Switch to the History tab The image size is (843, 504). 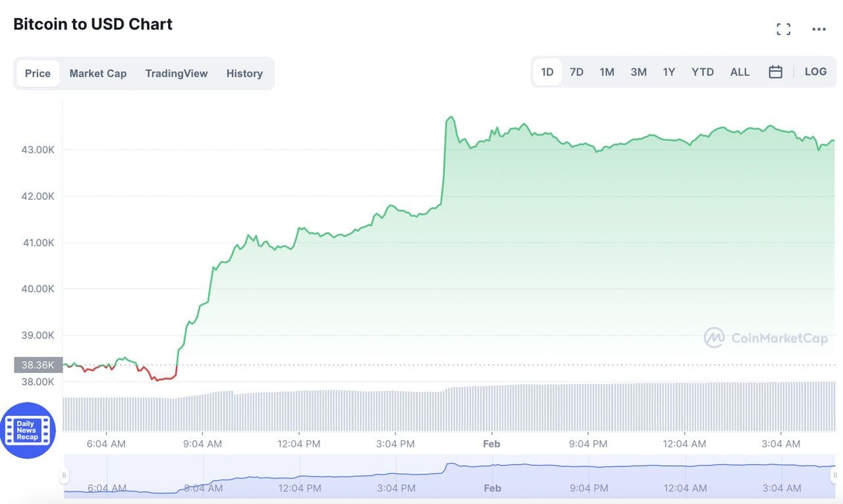244,74
